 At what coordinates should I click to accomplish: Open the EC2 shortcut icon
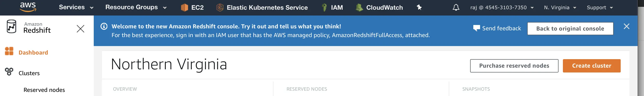(184, 8)
